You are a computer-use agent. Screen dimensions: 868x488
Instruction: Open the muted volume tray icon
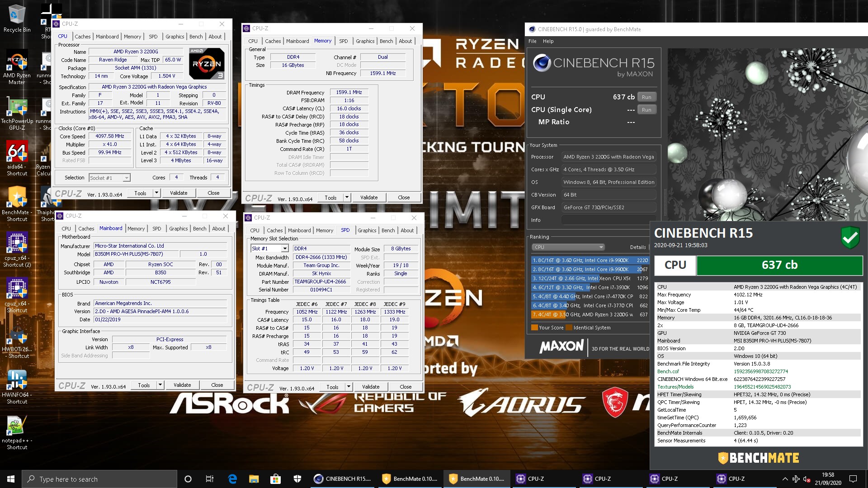pyautogui.click(x=807, y=479)
